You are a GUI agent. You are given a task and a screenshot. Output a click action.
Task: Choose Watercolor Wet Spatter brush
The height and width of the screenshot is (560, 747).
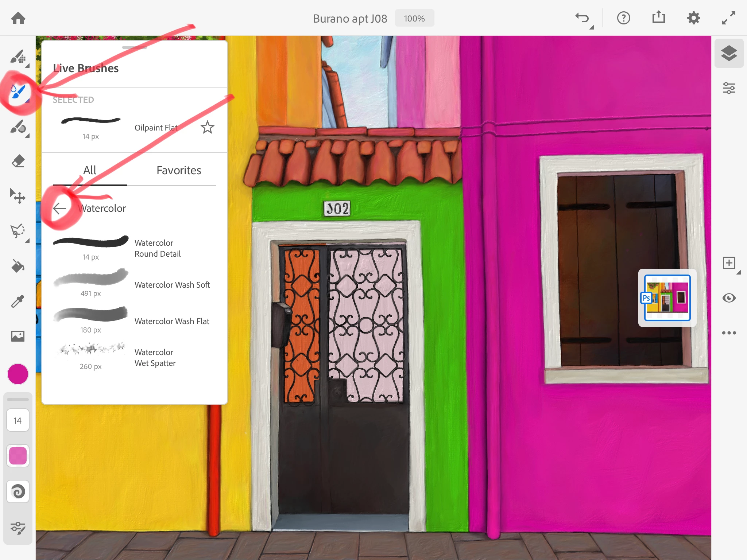(155, 358)
